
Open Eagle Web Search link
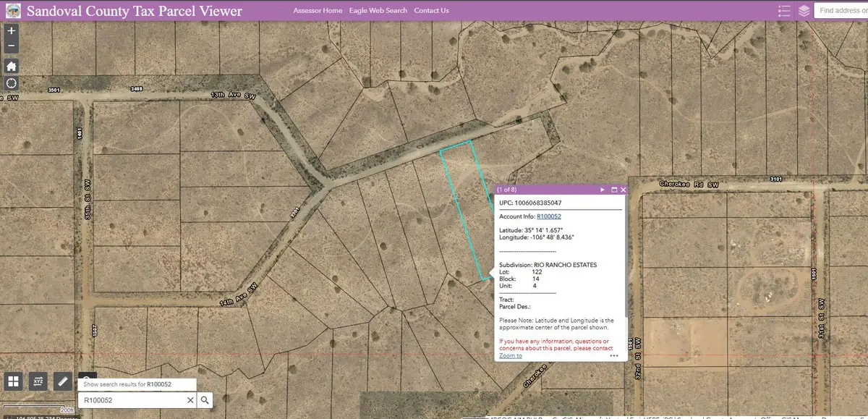point(378,11)
